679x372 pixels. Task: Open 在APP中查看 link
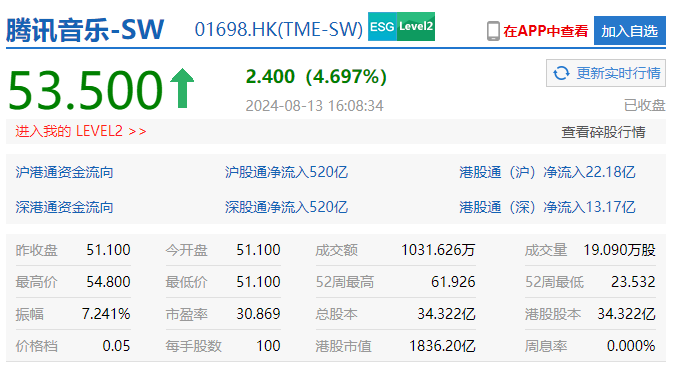[546, 31]
